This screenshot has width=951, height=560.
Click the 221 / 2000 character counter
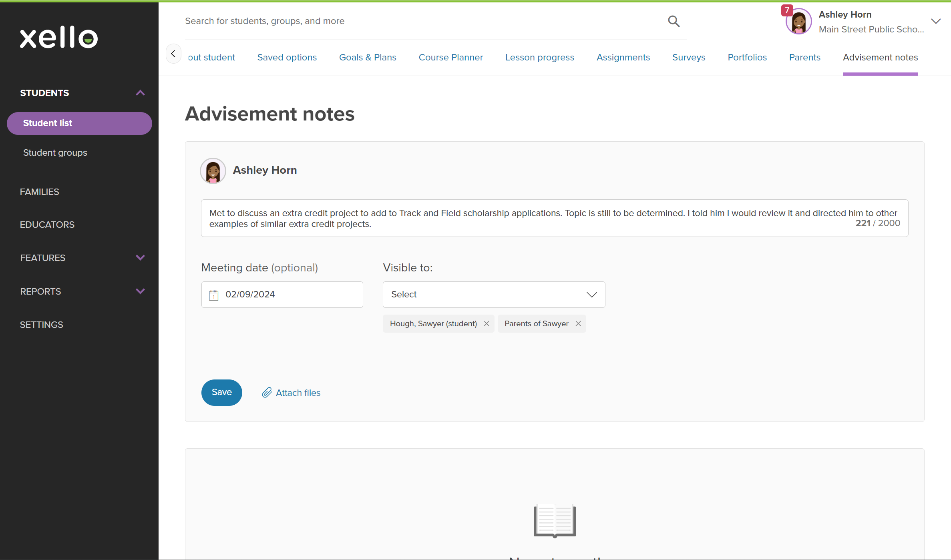click(x=878, y=223)
